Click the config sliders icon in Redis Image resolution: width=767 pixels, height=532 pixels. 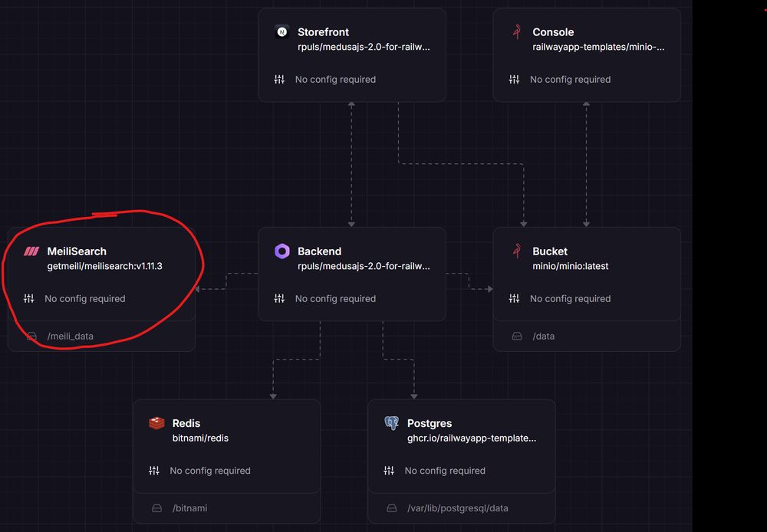coord(154,471)
